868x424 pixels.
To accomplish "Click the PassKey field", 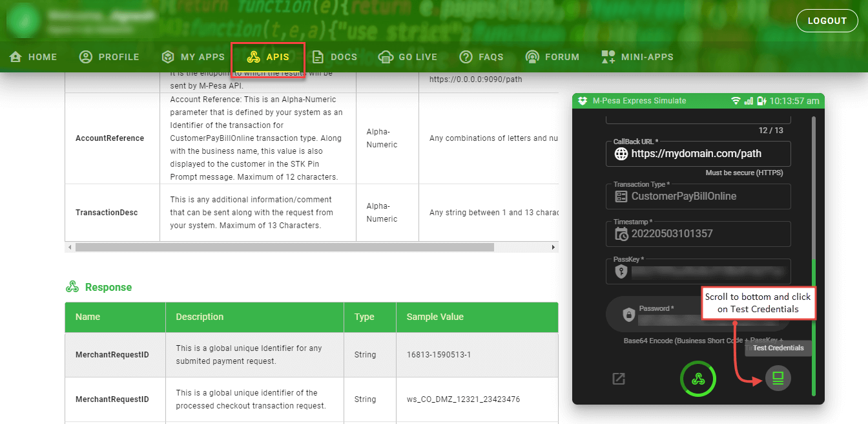I will pos(698,271).
